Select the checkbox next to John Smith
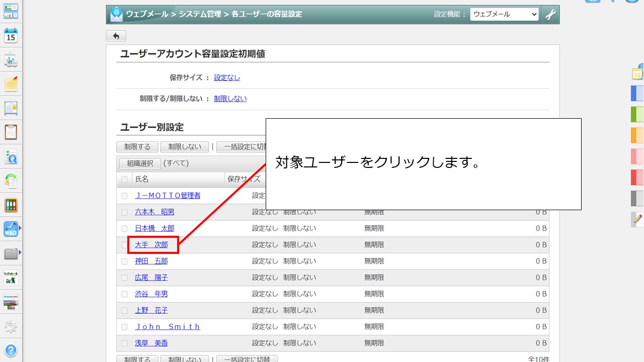The image size is (644, 362). tap(124, 327)
